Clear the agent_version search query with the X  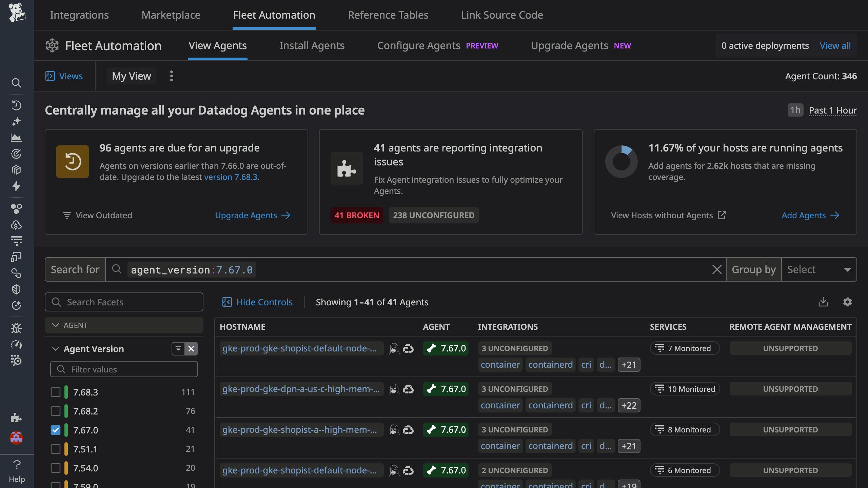point(717,269)
